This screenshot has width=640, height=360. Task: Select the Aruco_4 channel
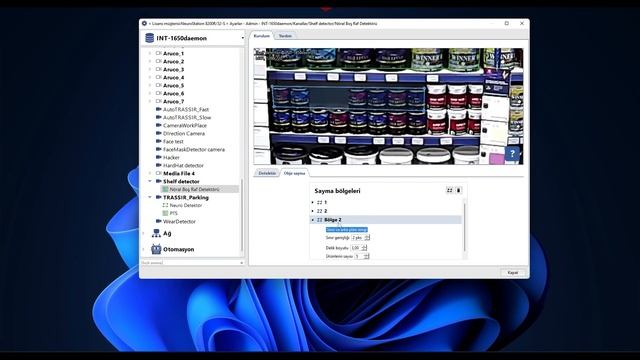click(x=173, y=77)
